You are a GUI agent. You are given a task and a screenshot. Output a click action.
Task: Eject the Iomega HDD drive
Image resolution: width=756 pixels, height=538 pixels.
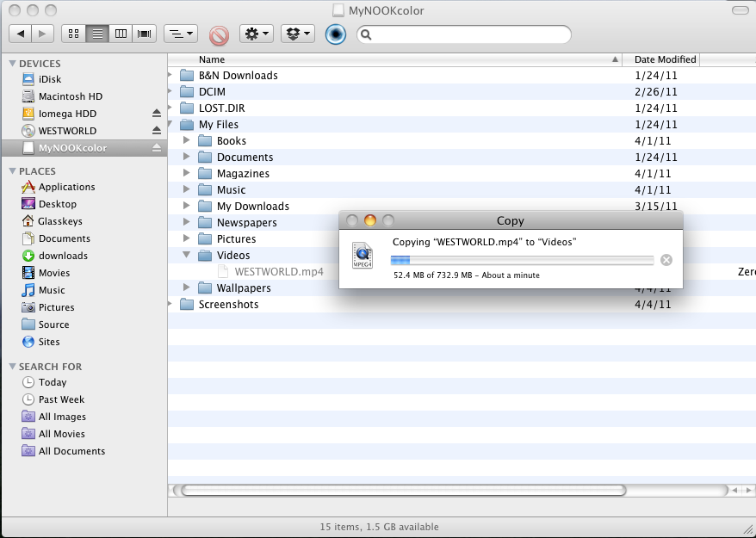coord(157,114)
